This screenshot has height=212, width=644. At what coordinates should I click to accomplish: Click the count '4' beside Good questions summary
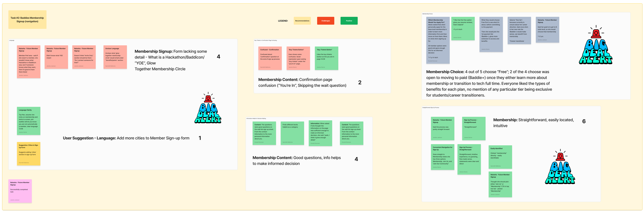point(356,159)
